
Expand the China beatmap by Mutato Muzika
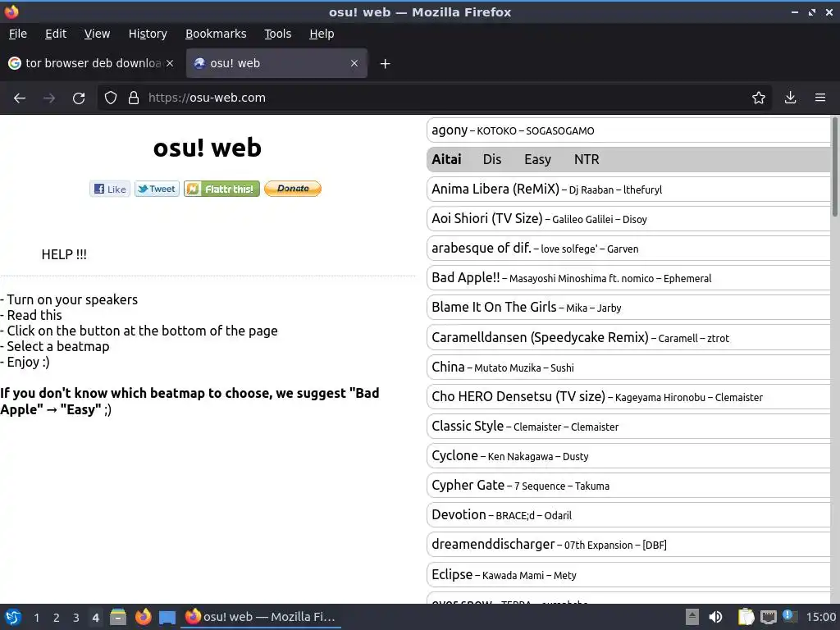click(x=628, y=367)
